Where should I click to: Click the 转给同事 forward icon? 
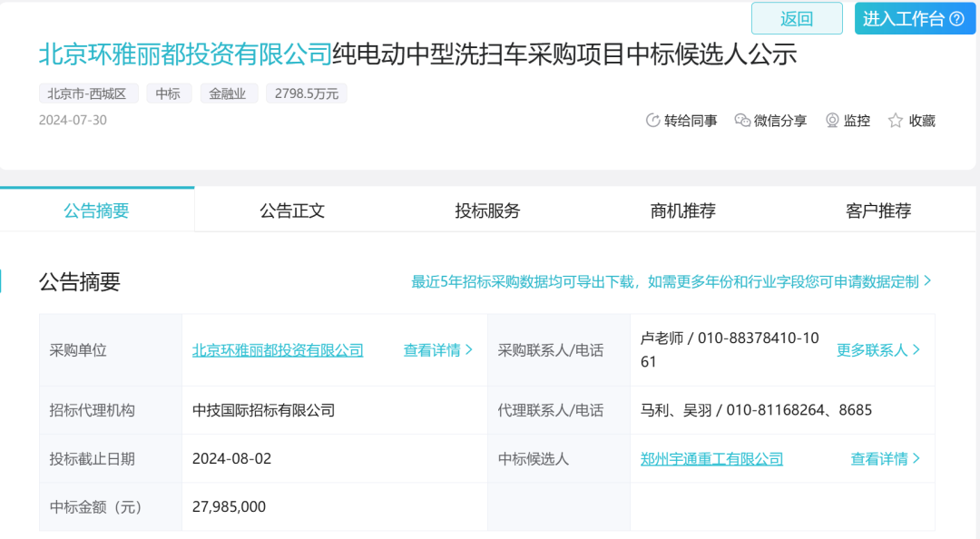coord(652,121)
